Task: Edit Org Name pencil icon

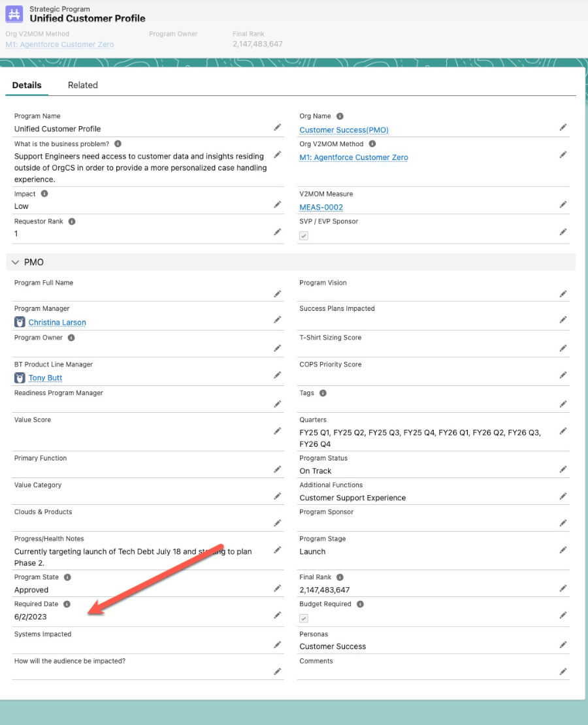Action: pos(563,127)
